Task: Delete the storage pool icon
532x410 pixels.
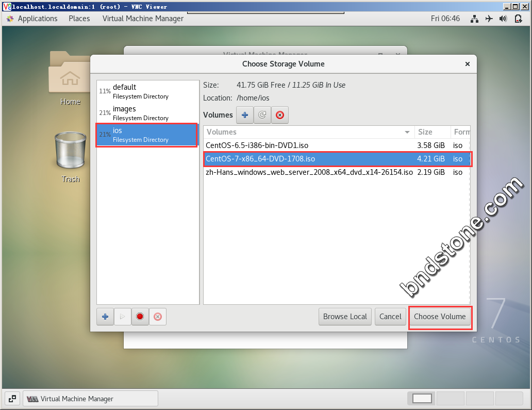Action: 158,317
